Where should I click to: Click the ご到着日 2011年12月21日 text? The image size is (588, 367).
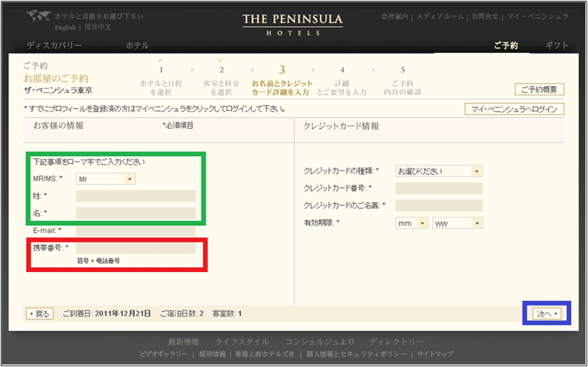(107, 314)
